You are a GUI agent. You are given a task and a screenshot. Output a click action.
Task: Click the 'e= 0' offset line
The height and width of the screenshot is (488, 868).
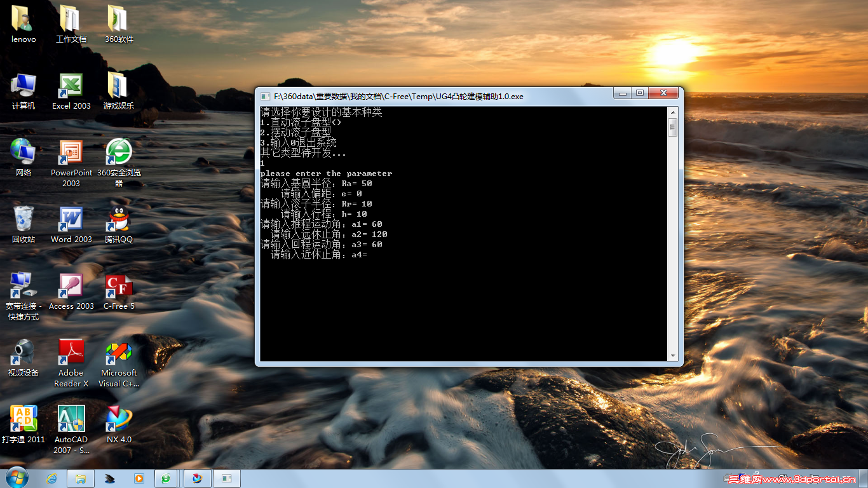pos(322,194)
